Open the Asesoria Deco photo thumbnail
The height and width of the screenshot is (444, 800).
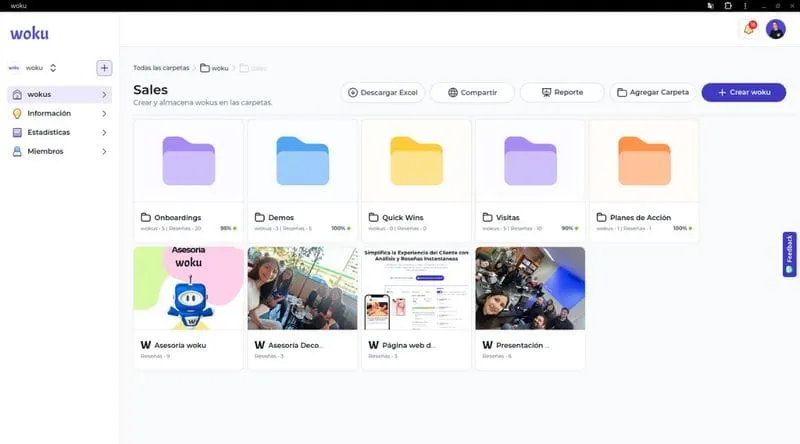tap(303, 288)
